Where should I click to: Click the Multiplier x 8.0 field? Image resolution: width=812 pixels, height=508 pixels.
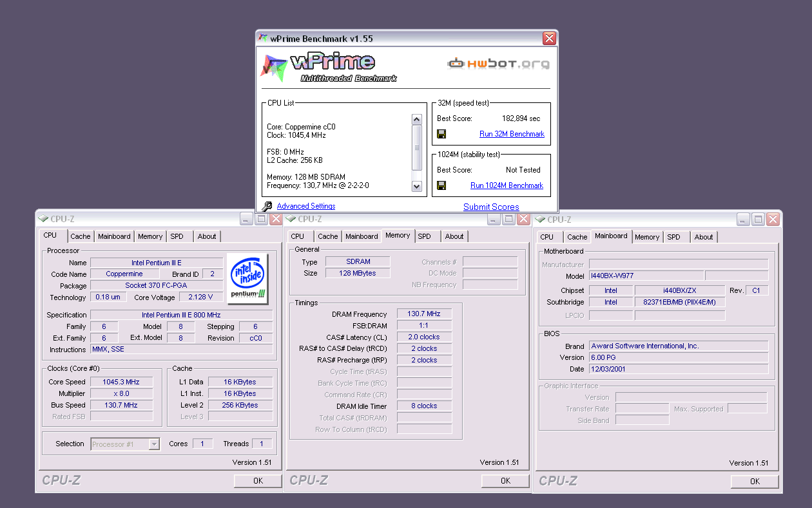(x=121, y=393)
